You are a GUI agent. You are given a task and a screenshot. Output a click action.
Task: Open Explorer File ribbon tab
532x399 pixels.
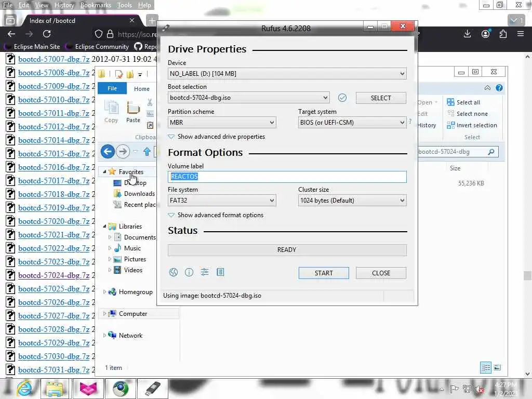(x=112, y=88)
